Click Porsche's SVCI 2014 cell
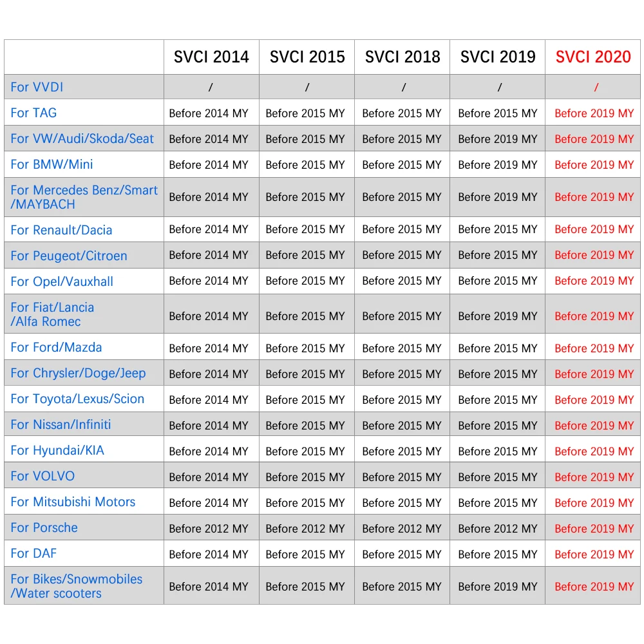Screen dimensions: 644x644 coord(209,529)
